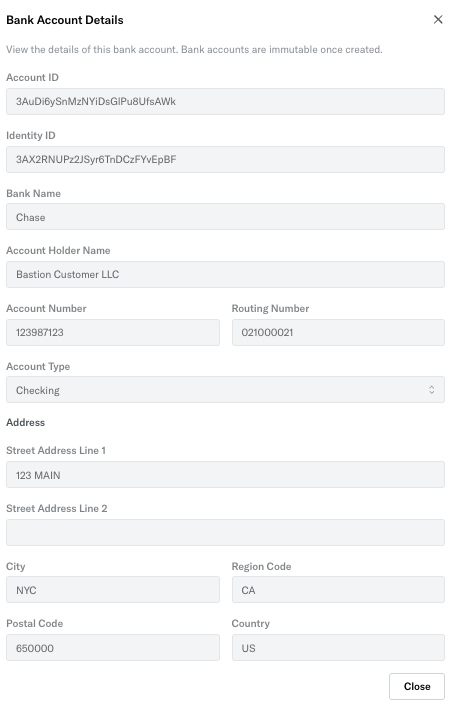Click the Address section heading
Viewport: 454px width, 725px height.
pos(25,422)
